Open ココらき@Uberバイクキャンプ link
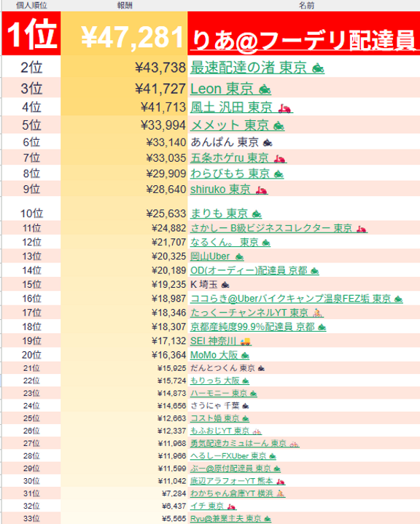This screenshot has height=524, width=420. [296, 298]
